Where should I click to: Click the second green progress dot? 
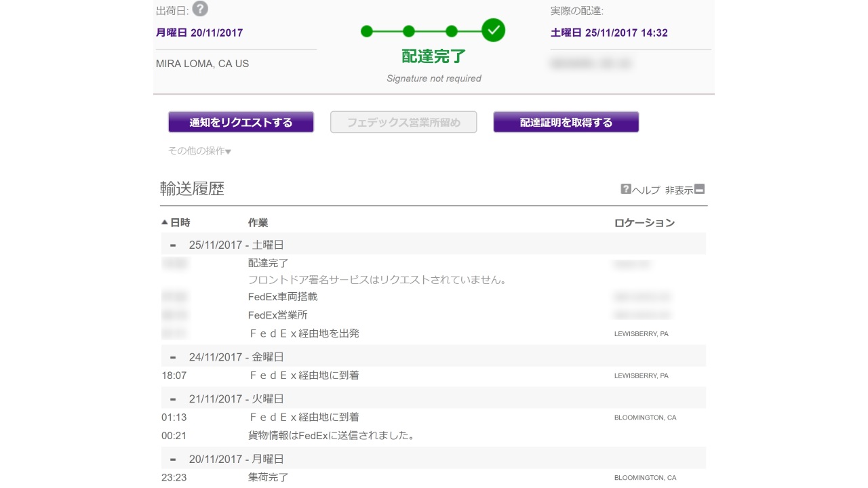tap(408, 31)
